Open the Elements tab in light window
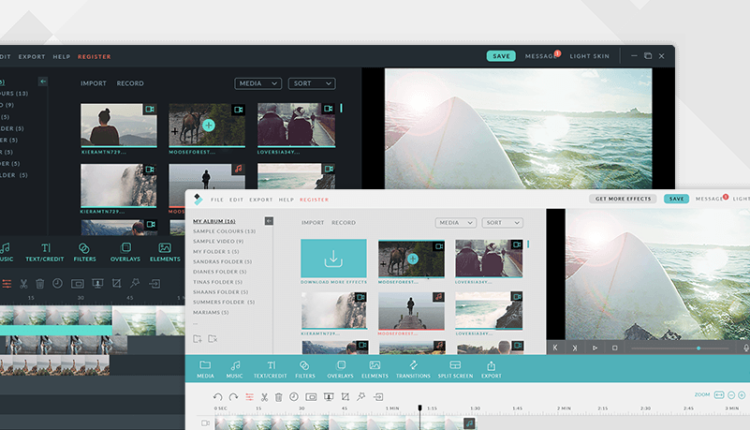 (x=375, y=369)
